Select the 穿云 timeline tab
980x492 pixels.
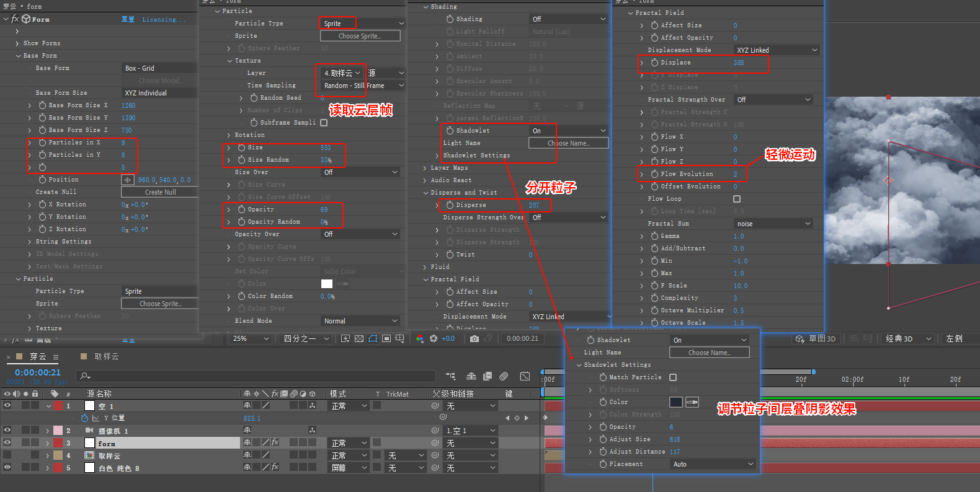tap(38, 356)
